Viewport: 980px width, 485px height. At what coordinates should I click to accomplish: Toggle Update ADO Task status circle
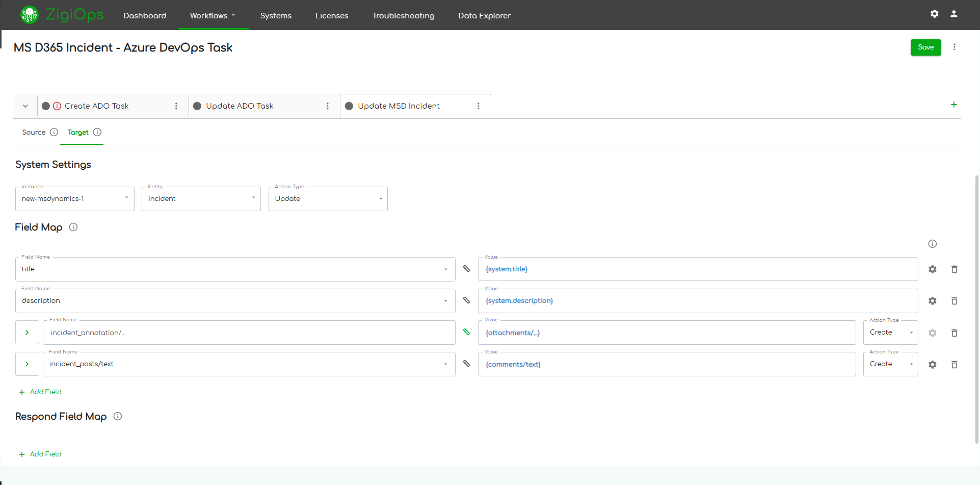pyautogui.click(x=197, y=106)
